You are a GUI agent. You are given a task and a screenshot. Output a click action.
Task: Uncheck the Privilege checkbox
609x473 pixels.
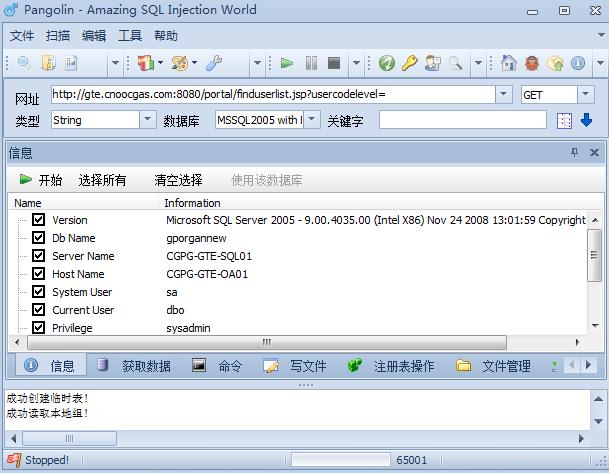38,327
